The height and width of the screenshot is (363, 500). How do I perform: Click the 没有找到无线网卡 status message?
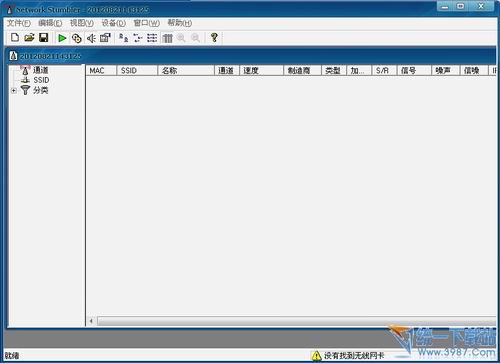354,356
